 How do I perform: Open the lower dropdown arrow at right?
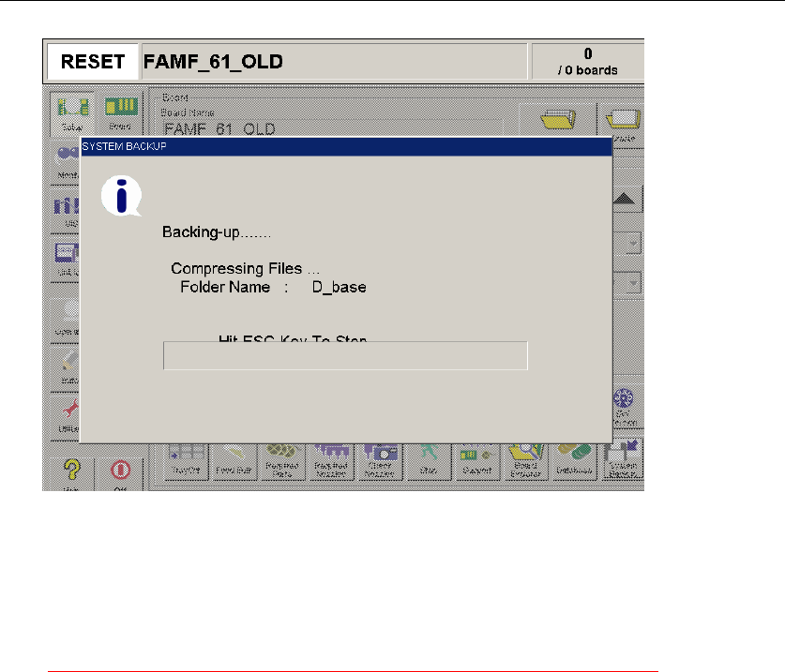[633, 283]
